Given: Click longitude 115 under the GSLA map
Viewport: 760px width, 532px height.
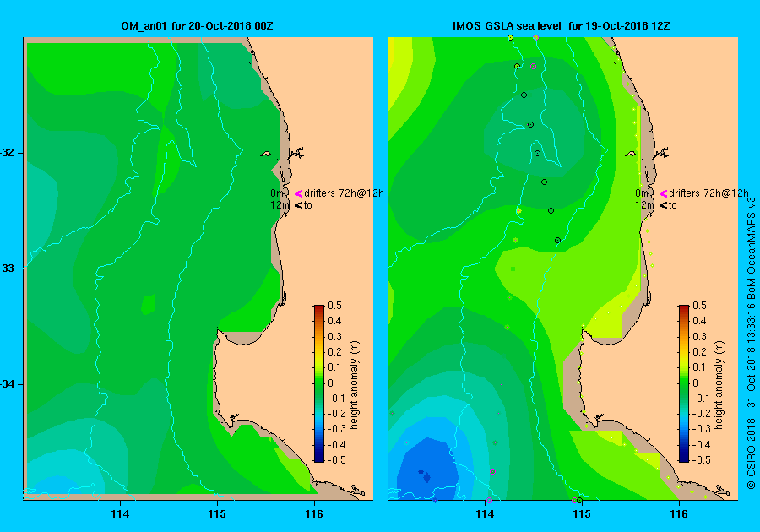Looking at the screenshot, I should click(x=582, y=514).
